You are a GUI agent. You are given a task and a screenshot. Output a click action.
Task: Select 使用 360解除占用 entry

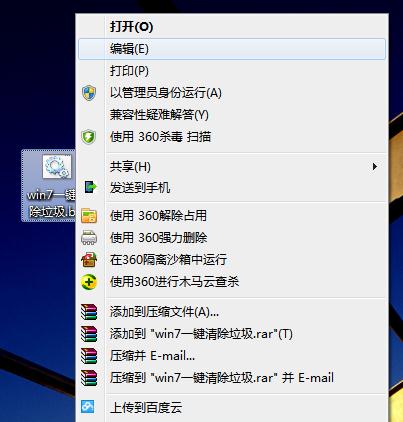[x=232, y=216]
